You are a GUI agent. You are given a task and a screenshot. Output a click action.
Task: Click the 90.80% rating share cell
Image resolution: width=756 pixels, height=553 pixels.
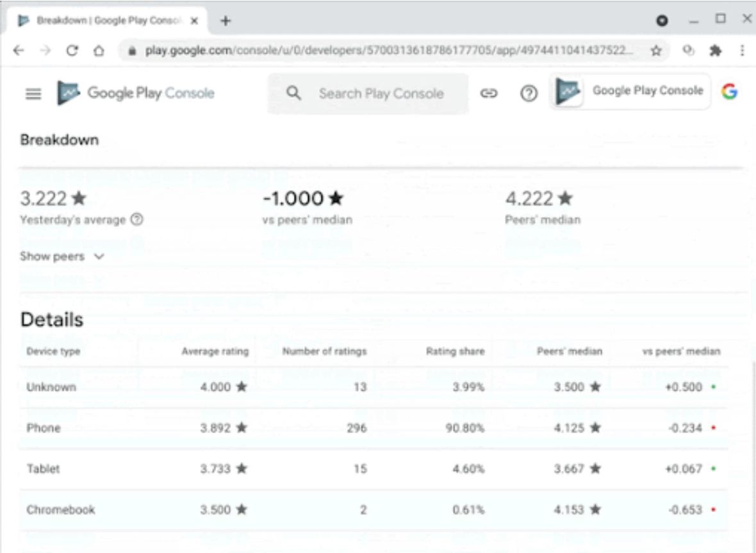coord(464,427)
